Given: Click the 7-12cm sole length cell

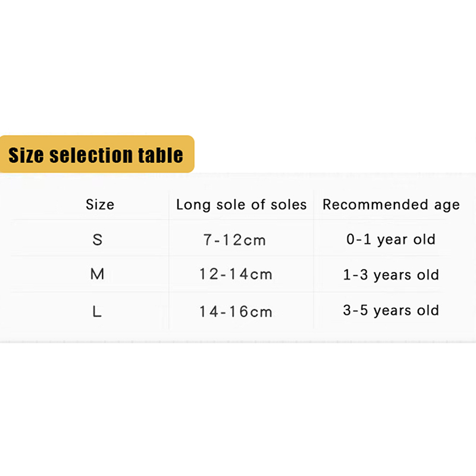Looking at the screenshot, I should (x=234, y=240).
